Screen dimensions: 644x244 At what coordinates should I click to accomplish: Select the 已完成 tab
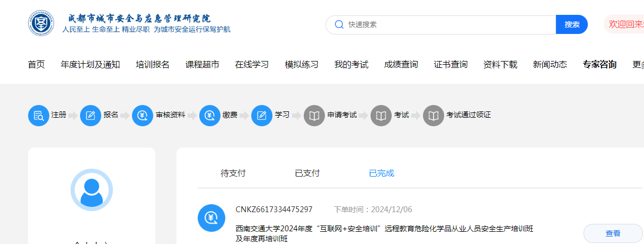[x=382, y=173]
